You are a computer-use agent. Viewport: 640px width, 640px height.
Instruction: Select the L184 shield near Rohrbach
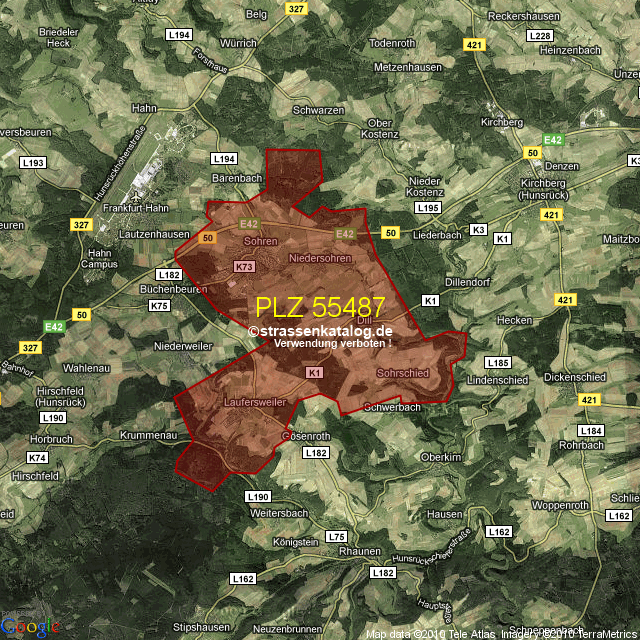(x=591, y=430)
